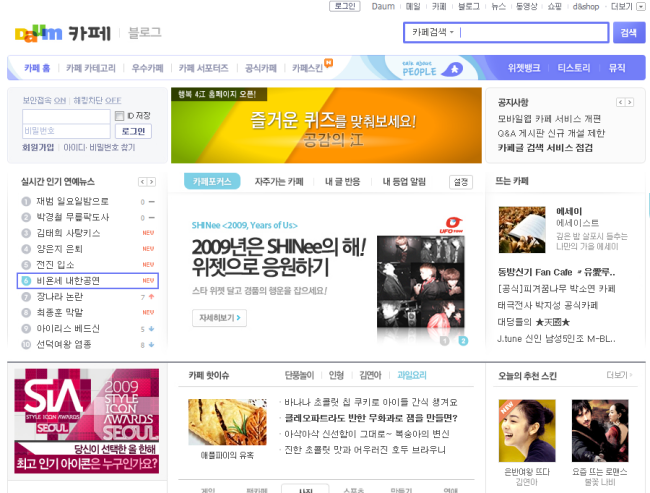Open 애플파이의 유혹 food image
650x493 pixels.
pyautogui.click(x=227, y=422)
